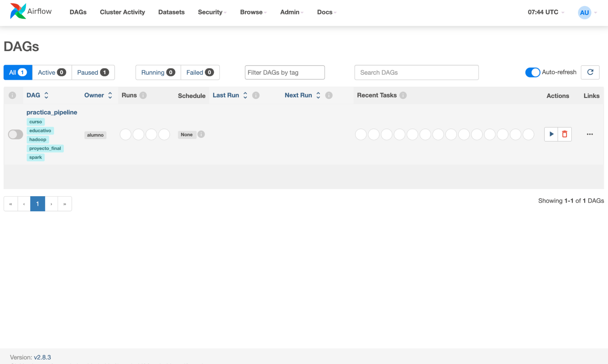Screen dimensions: 608x364
Task: Click the info icon beside Next Run
Action: pos(329,95)
